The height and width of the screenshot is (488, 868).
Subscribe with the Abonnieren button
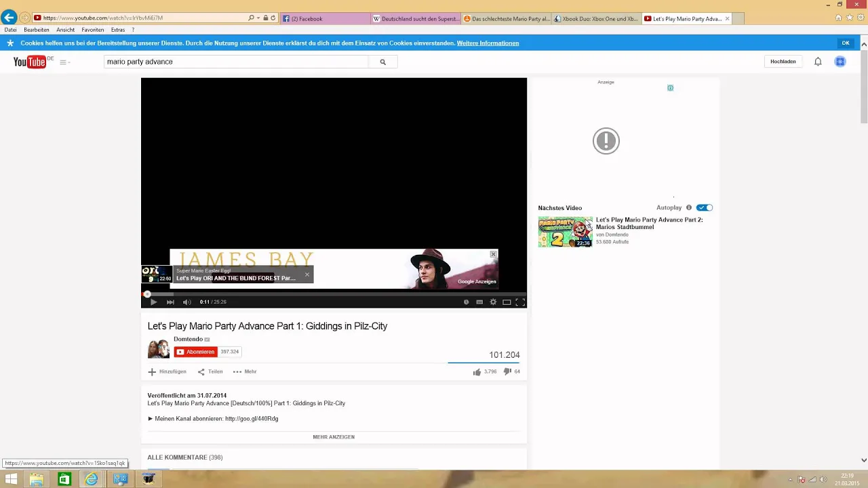196,352
